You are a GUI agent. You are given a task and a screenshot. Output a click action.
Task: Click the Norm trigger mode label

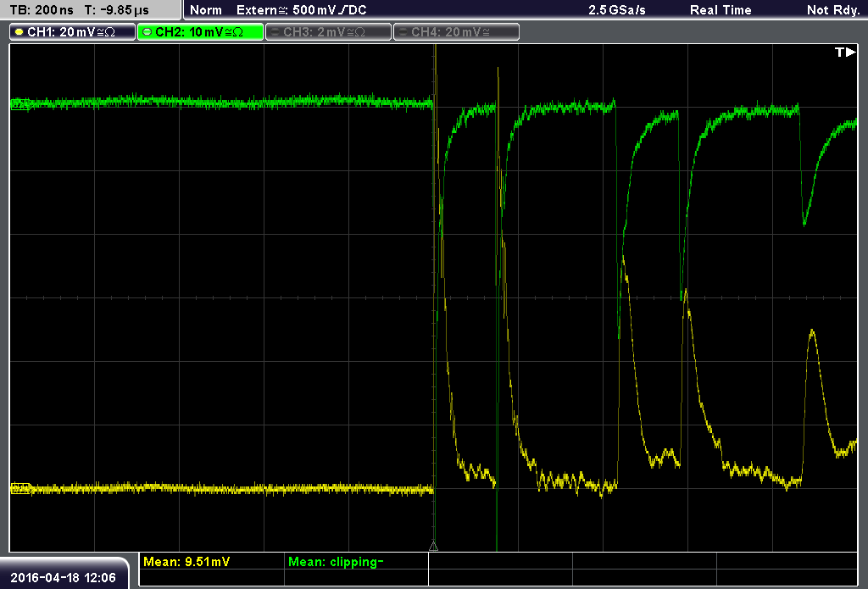click(205, 10)
